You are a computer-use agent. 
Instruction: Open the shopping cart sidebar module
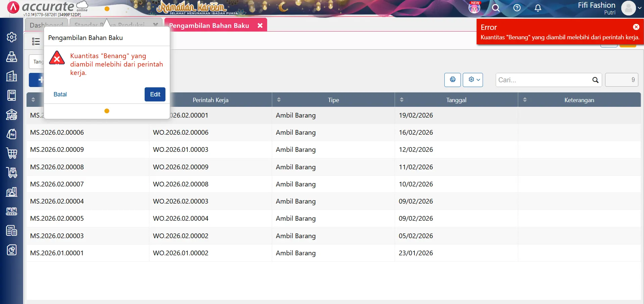click(x=12, y=153)
